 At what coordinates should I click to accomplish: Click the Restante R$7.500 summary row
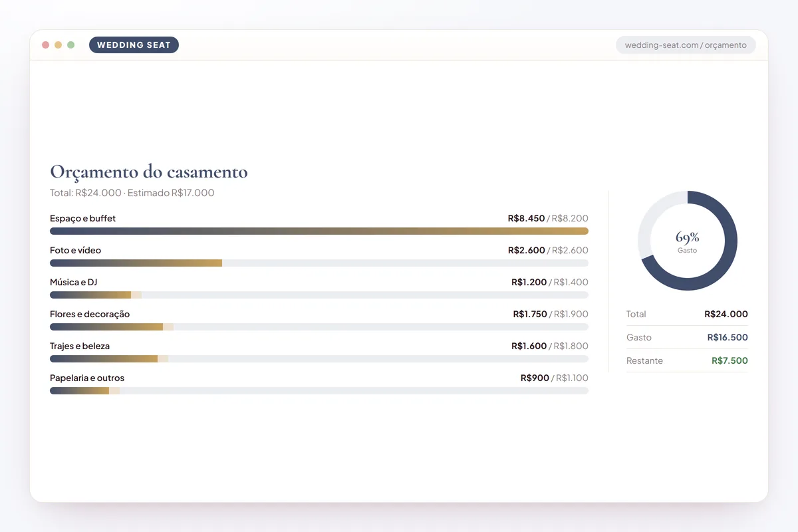point(687,360)
